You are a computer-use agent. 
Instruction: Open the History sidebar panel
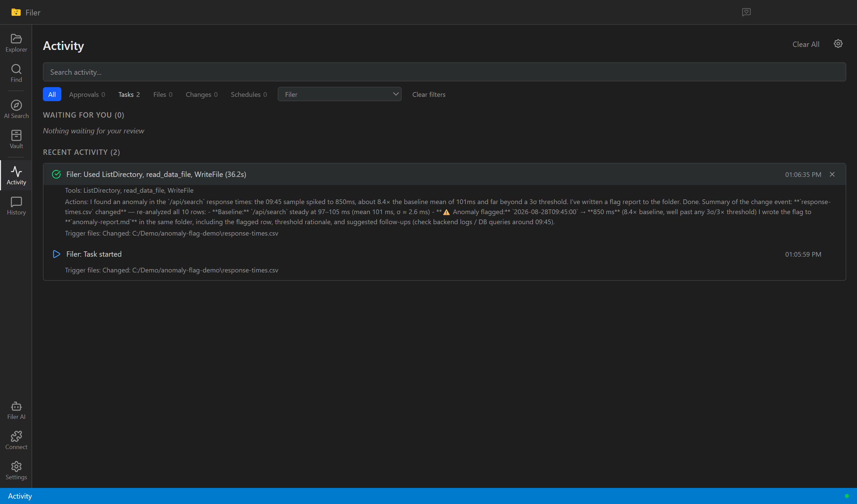tap(16, 206)
